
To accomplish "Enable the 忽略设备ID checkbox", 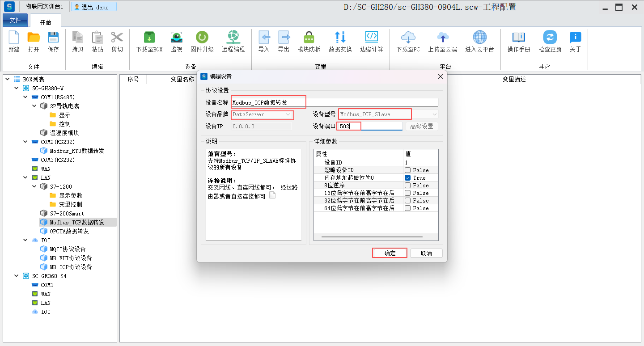I will (x=408, y=170).
